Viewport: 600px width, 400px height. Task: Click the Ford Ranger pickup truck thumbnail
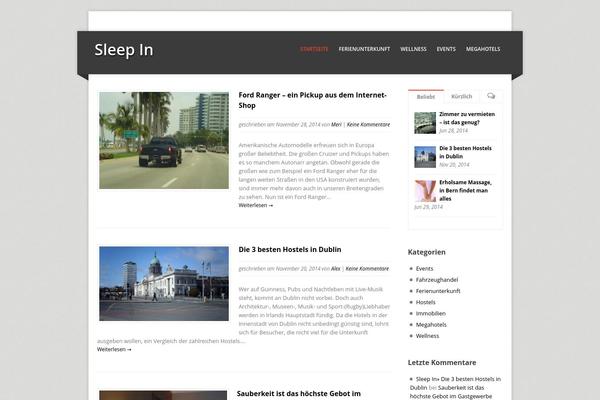pyautogui.click(x=164, y=140)
